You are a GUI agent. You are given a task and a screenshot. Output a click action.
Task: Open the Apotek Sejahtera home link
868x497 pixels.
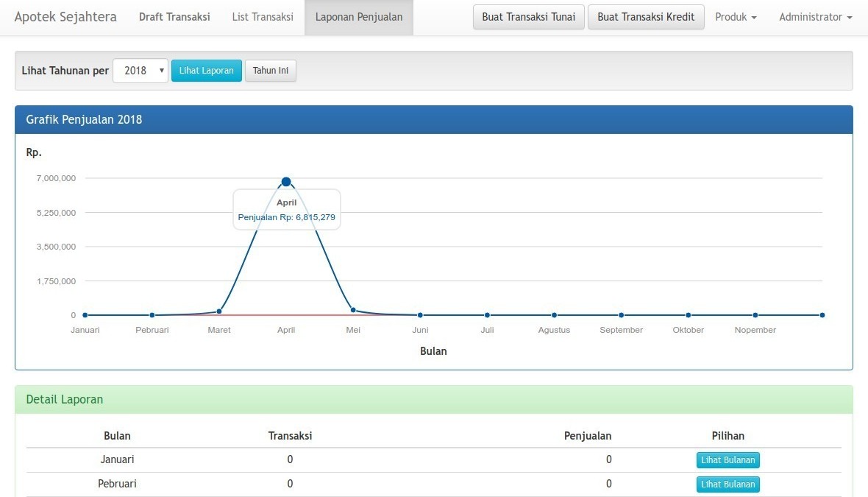point(65,17)
